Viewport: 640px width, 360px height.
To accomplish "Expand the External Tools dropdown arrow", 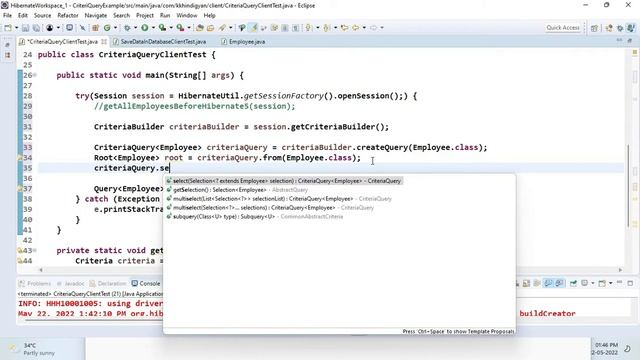I will pos(189,28).
